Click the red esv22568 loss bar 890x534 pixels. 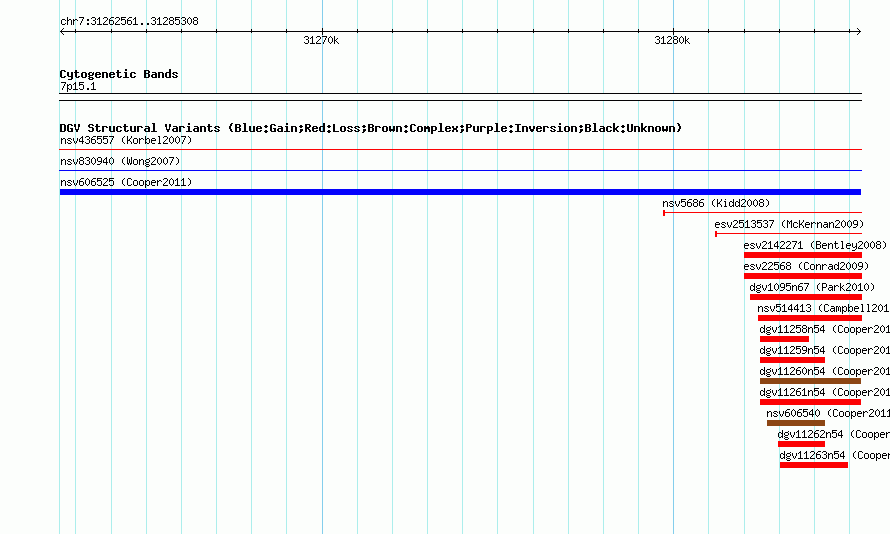[x=803, y=276]
